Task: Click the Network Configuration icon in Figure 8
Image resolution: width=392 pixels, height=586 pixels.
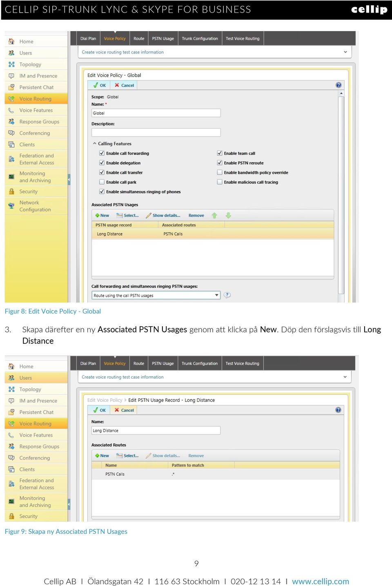Action: [11, 206]
